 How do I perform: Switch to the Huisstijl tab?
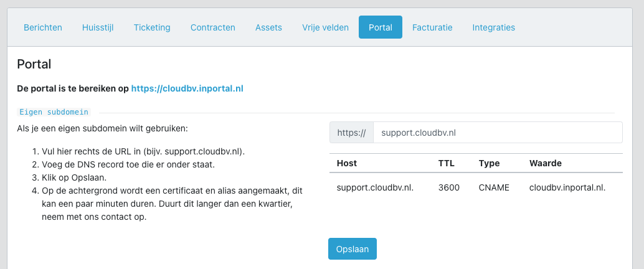98,27
